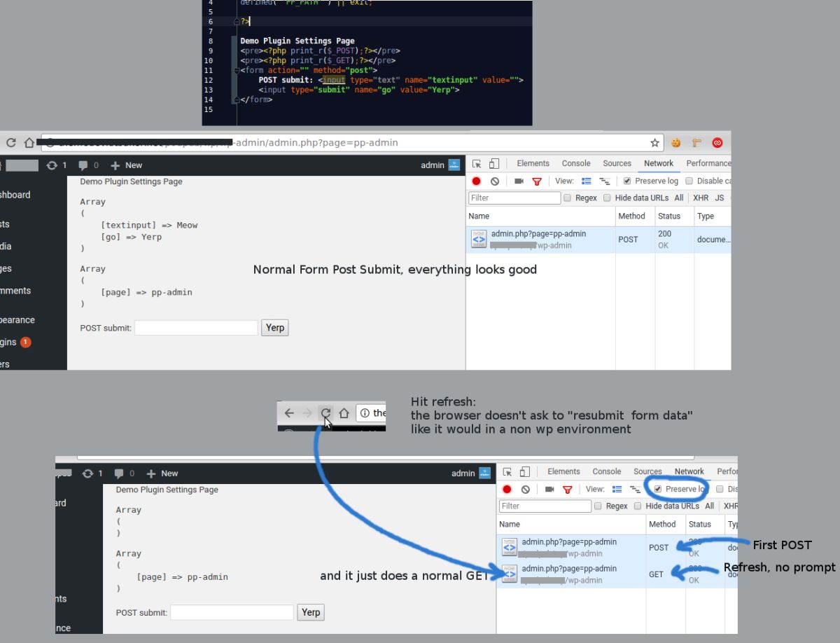The image size is (840, 643).
Task: Check Hide data URLs in upper DevTools
Action: coord(608,198)
